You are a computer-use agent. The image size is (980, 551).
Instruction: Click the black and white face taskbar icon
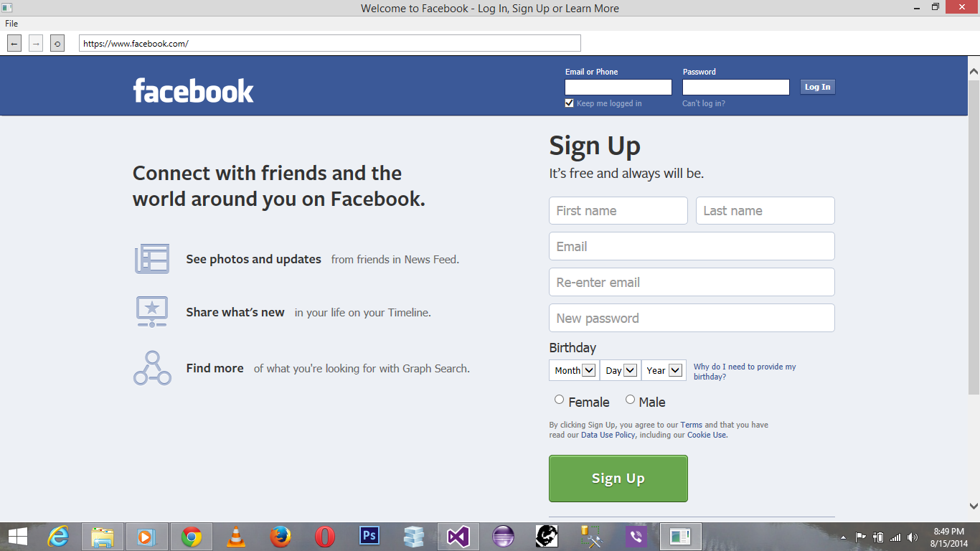coord(547,537)
